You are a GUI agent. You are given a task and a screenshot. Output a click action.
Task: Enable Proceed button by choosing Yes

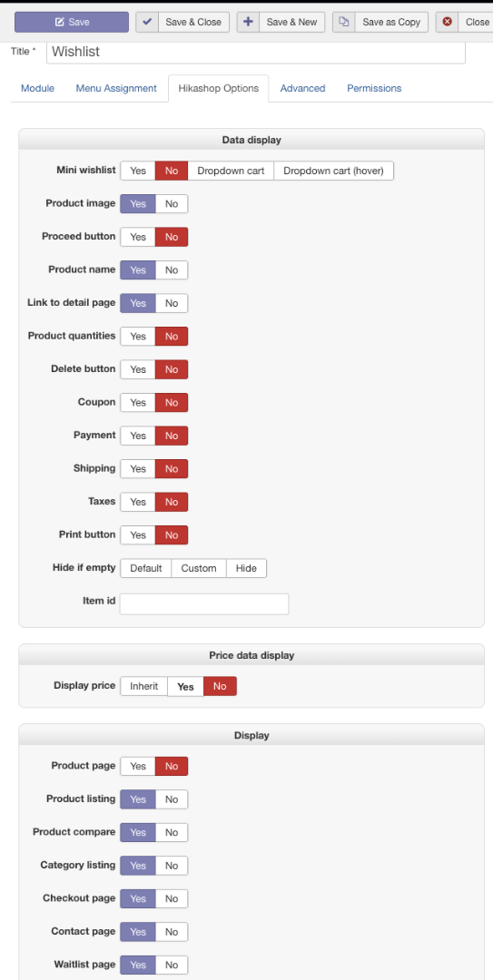click(138, 237)
